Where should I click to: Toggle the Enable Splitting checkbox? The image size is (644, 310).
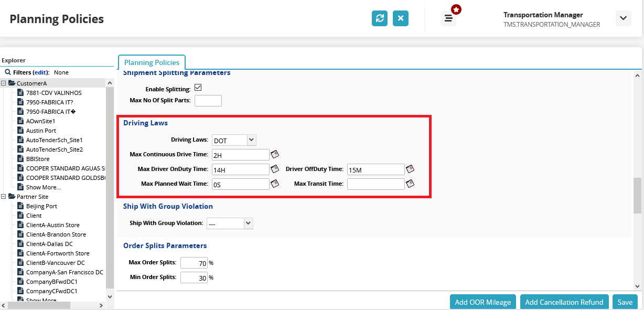(x=198, y=88)
